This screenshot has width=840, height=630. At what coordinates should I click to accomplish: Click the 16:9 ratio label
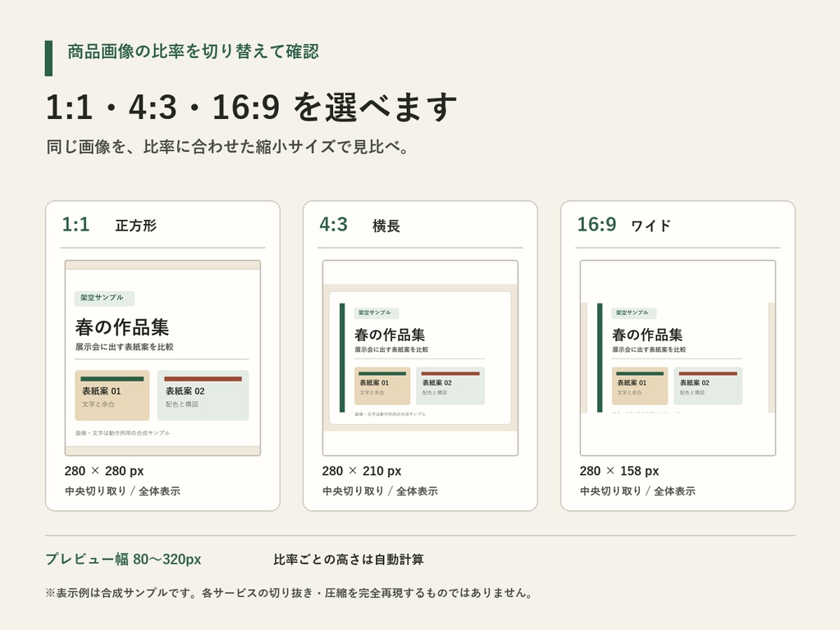[x=596, y=225]
